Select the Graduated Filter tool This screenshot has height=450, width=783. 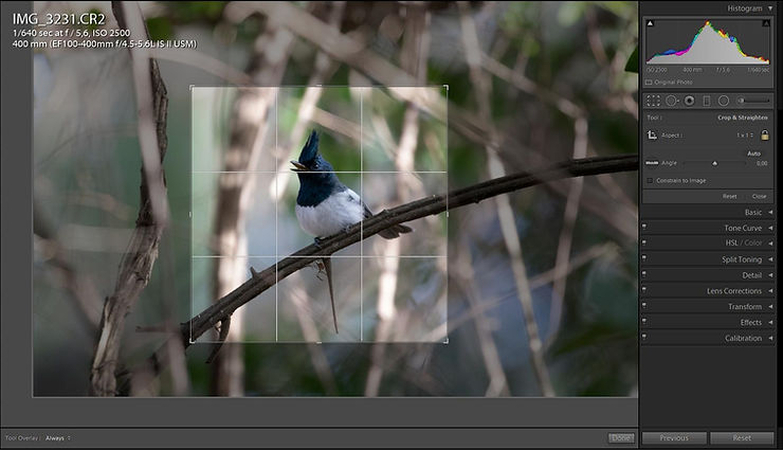706,101
